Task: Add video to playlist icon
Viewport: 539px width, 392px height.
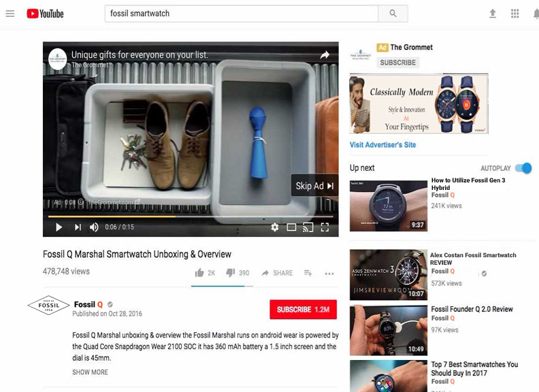Action: [x=308, y=273]
